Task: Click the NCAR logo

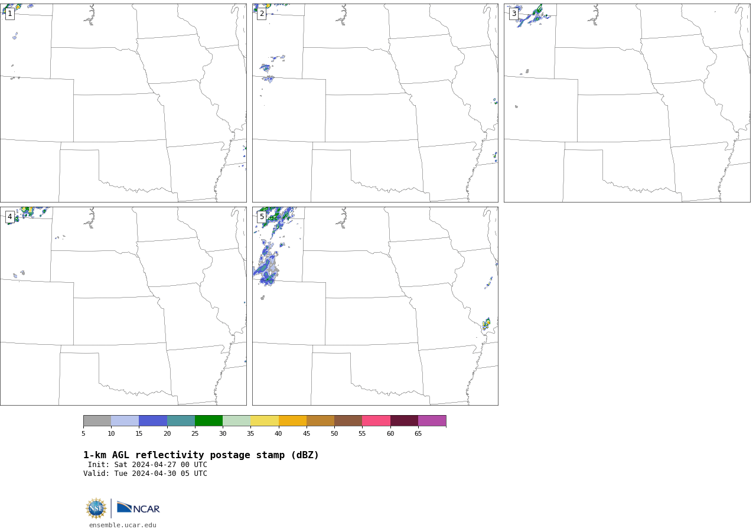Action: [138, 508]
